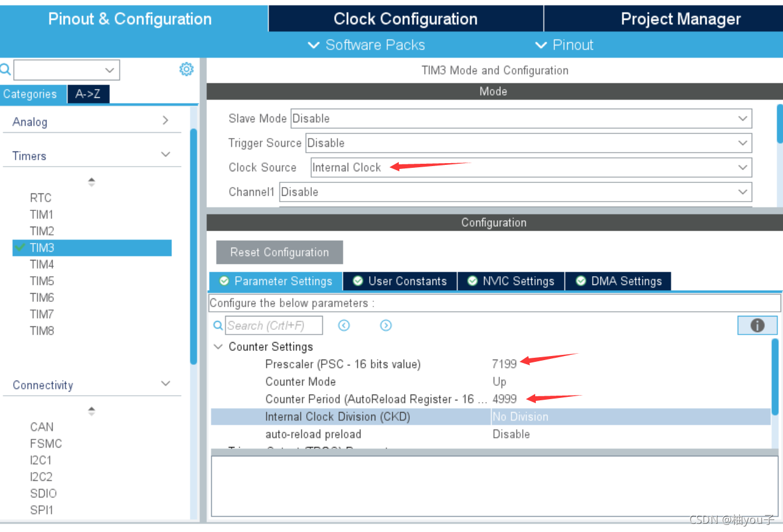Image resolution: width=783 pixels, height=532 pixels.
Task: Click the green check icon beside TIM3
Action: 20,248
